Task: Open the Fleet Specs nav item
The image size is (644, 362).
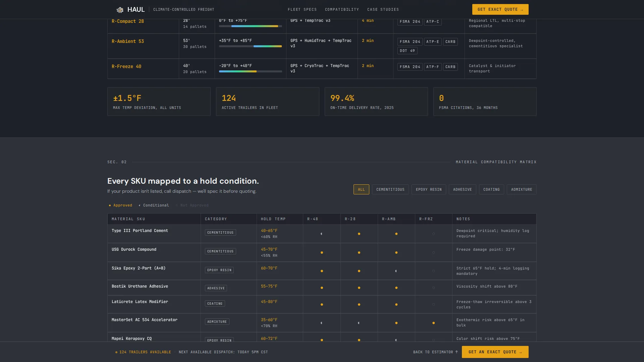Action: 302,9
